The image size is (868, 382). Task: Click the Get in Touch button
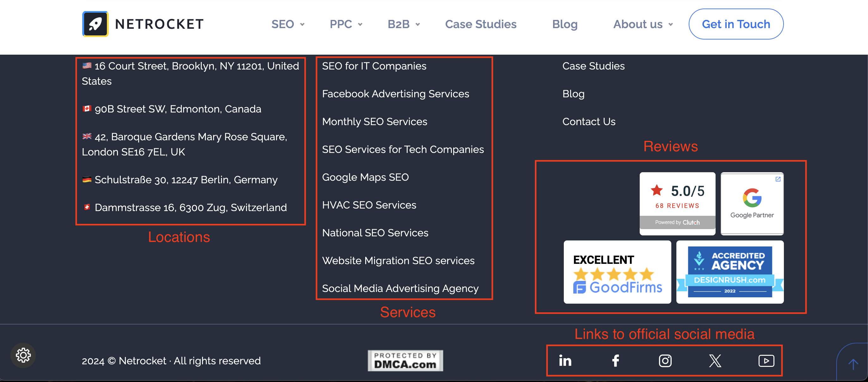pos(736,24)
